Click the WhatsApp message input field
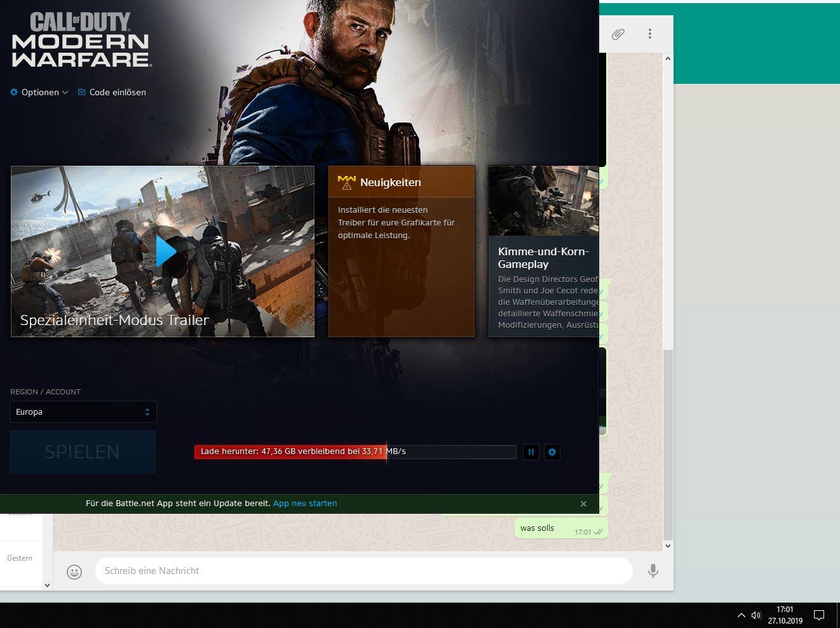 (x=363, y=571)
